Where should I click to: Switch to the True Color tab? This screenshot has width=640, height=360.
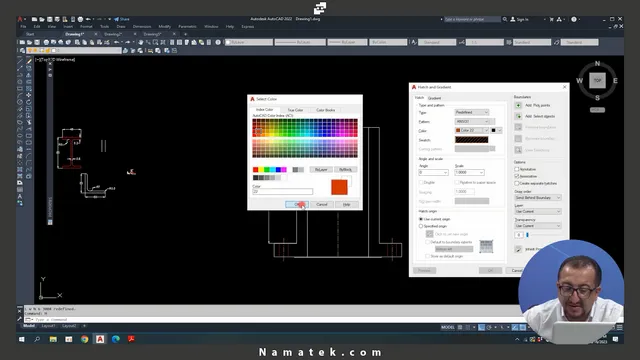295,110
